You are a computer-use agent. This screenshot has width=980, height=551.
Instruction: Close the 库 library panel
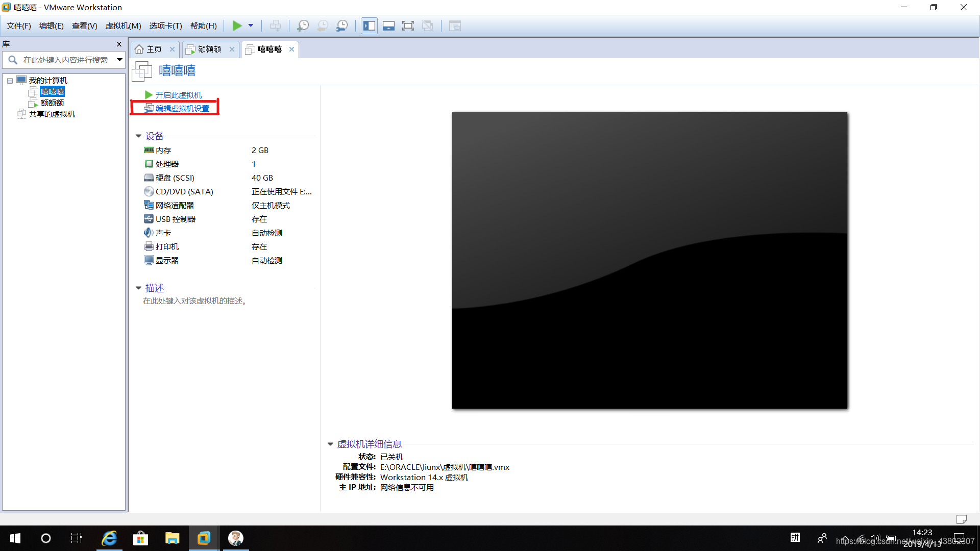pyautogui.click(x=119, y=44)
